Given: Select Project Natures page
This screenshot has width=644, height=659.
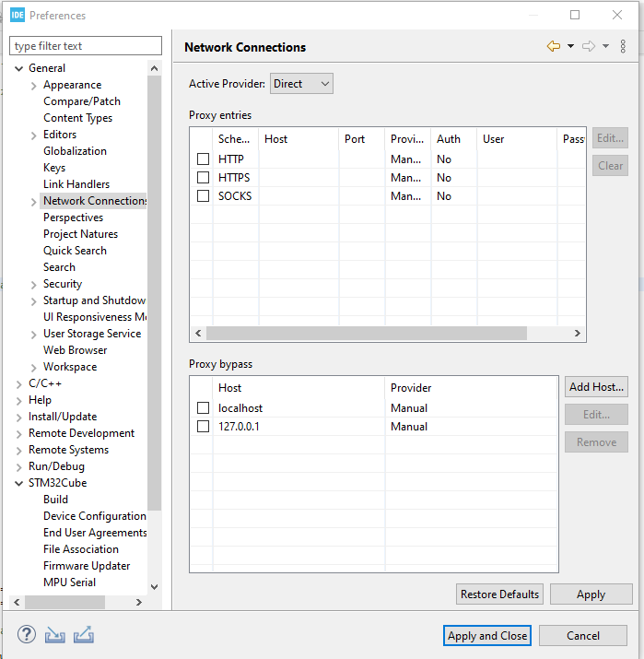Looking at the screenshot, I should pos(81,234).
